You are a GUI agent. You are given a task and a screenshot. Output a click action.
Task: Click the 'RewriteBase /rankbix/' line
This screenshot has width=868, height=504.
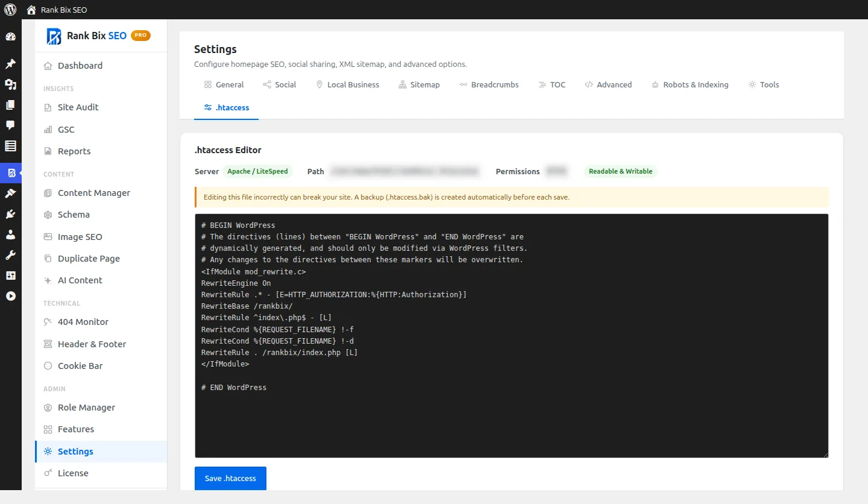coord(247,306)
